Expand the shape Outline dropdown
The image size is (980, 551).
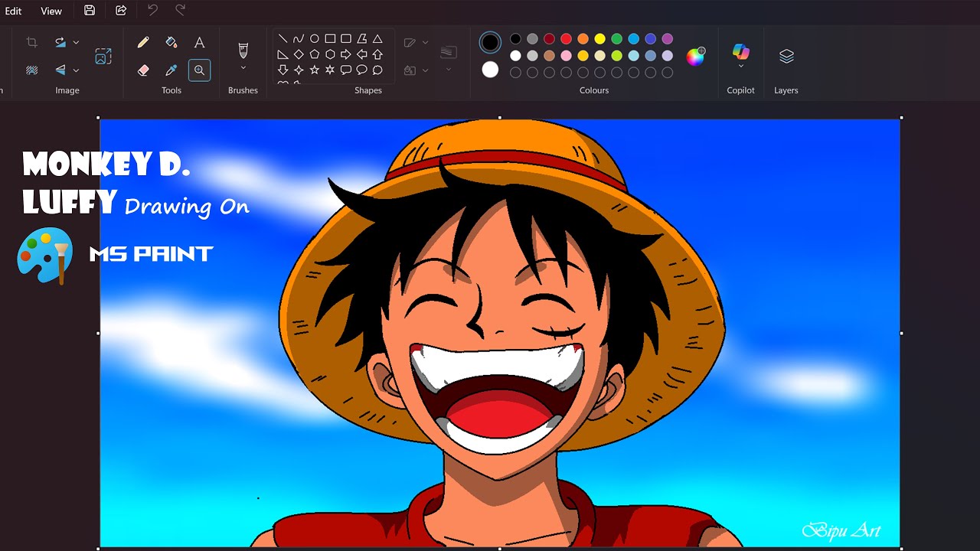tap(425, 43)
